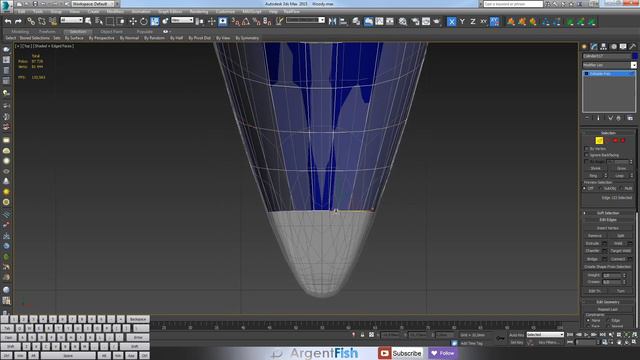Click the object color swatch beside name
640x360 pixels.
coord(634,56)
